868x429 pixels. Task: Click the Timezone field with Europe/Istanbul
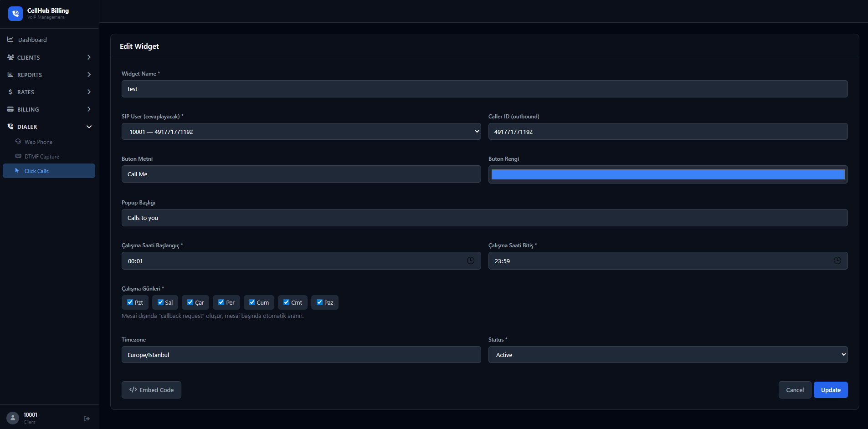[x=301, y=355]
